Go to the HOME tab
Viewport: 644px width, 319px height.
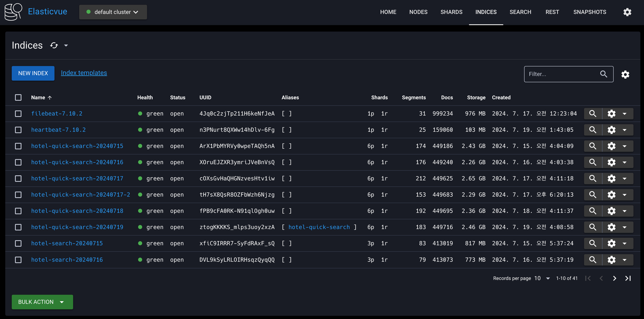(388, 12)
